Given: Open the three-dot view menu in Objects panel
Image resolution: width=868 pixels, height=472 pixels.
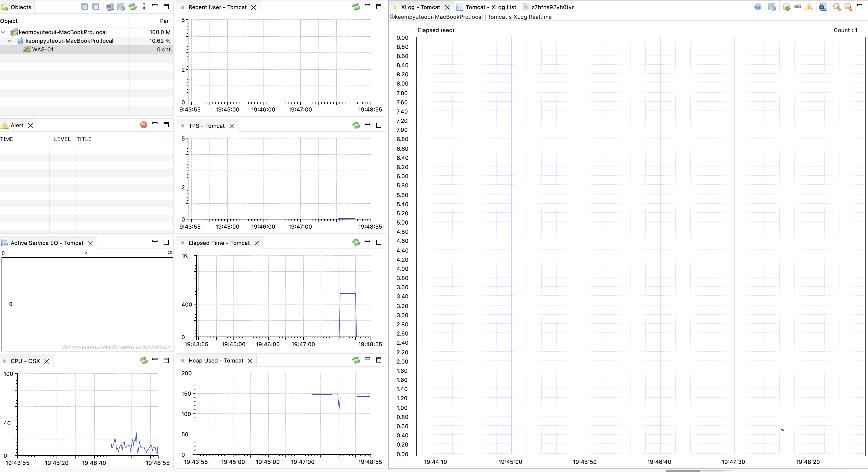Looking at the screenshot, I should pyautogui.click(x=144, y=7).
